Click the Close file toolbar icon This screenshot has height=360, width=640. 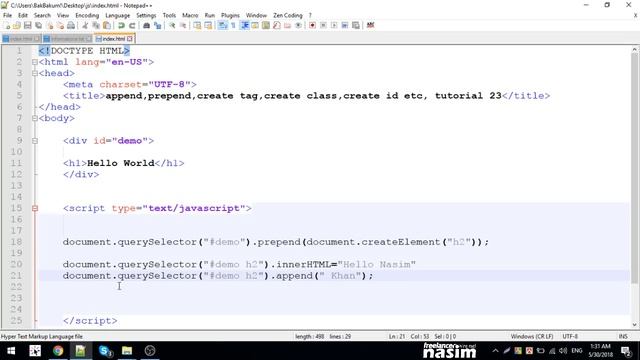(x=50, y=25)
